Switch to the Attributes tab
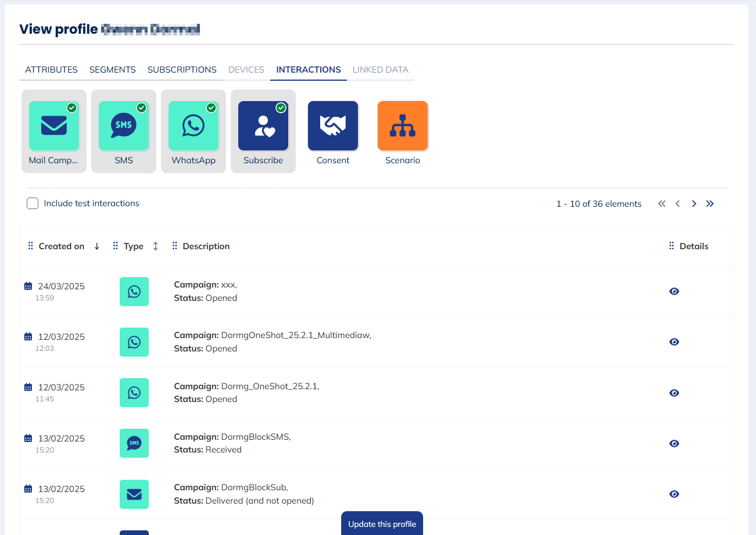This screenshot has height=535, width=756. pyautogui.click(x=51, y=70)
